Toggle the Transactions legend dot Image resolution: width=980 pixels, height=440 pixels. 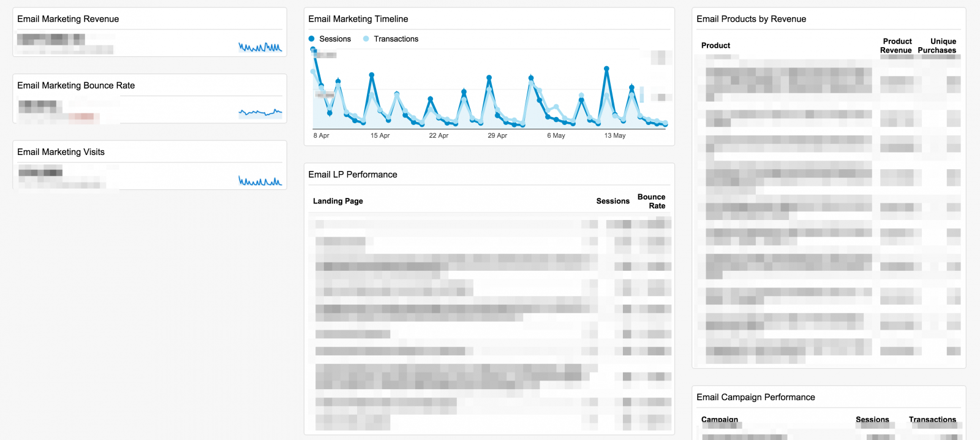pyautogui.click(x=366, y=39)
